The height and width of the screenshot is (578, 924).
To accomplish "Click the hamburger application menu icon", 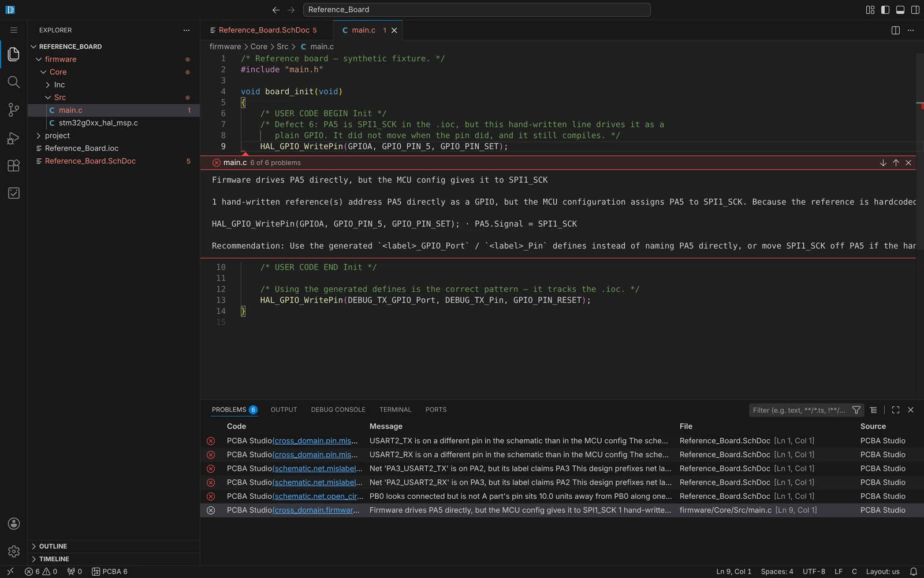I will click(14, 30).
